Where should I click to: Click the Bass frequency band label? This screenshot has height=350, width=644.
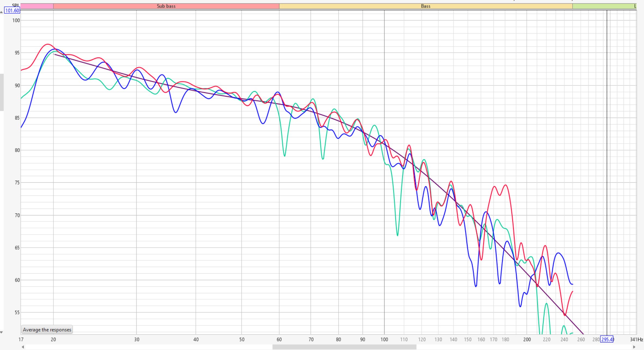pos(426,6)
